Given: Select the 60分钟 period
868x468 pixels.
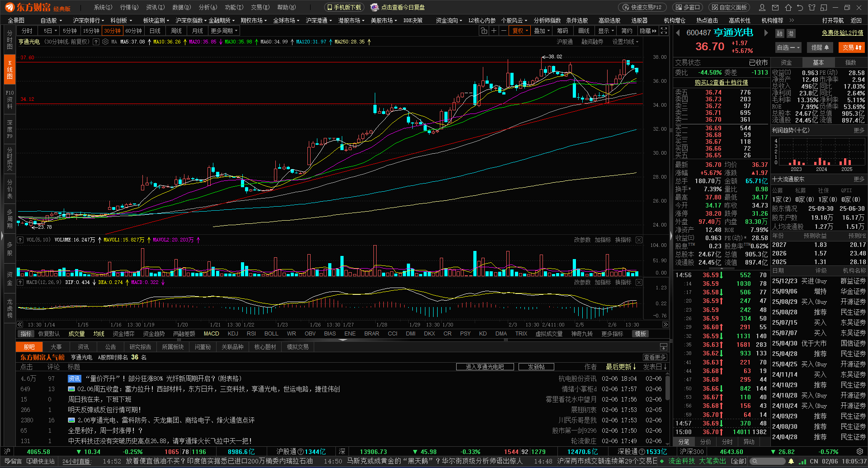Looking at the screenshot, I should 133,31.
